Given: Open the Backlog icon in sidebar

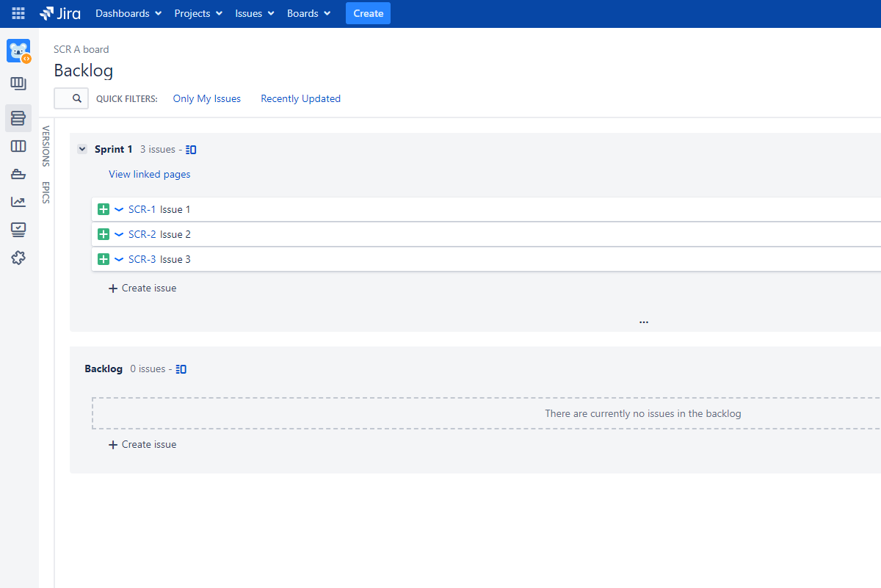Looking at the screenshot, I should pyautogui.click(x=18, y=117).
